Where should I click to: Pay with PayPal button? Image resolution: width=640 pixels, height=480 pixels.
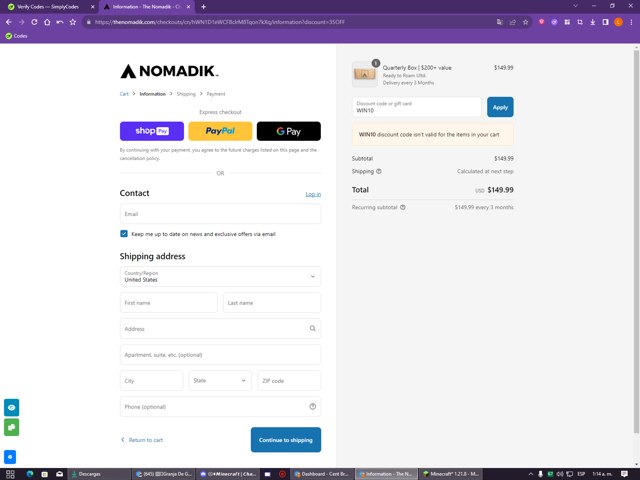tap(220, 131)
